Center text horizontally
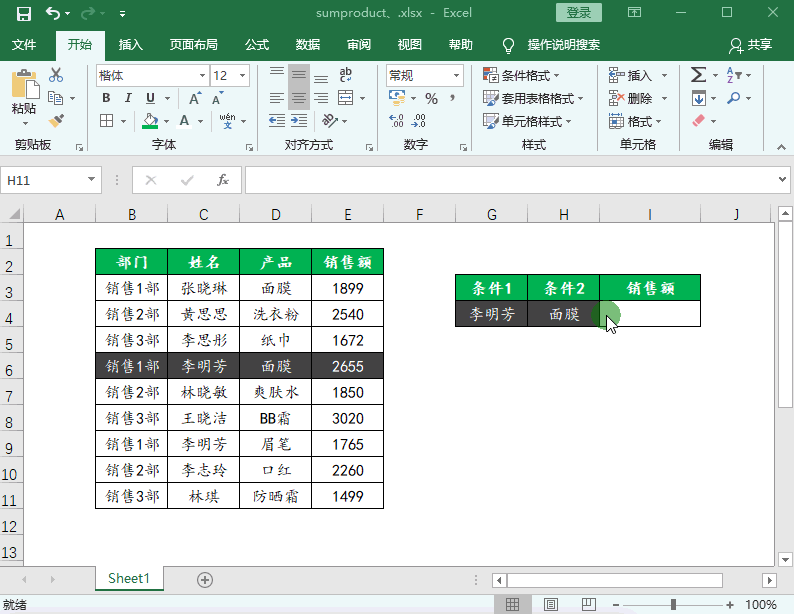794x614 pixels. click(299, 98)
